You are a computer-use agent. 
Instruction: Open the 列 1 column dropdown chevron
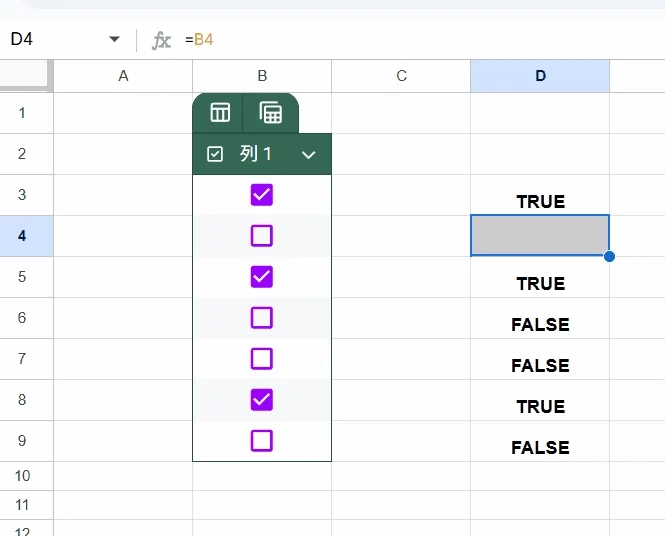tap(308, 155)
